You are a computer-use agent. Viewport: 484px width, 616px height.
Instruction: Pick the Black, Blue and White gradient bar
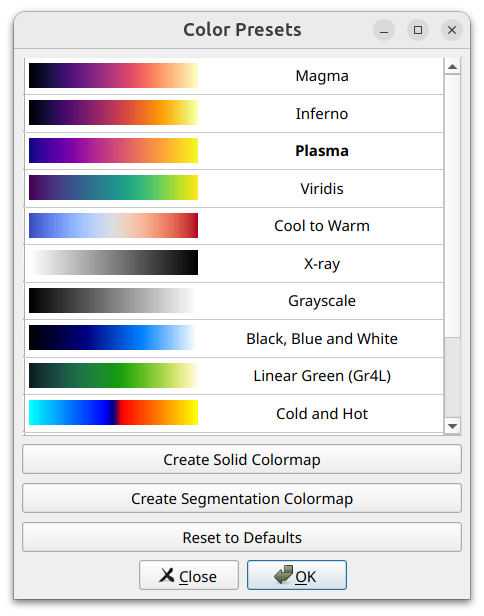tap(113, 338)
